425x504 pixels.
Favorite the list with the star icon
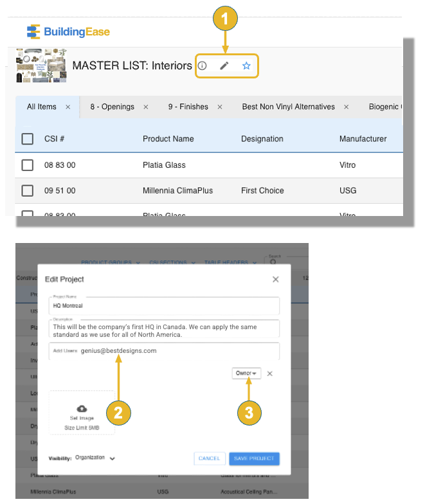(246, 66)
